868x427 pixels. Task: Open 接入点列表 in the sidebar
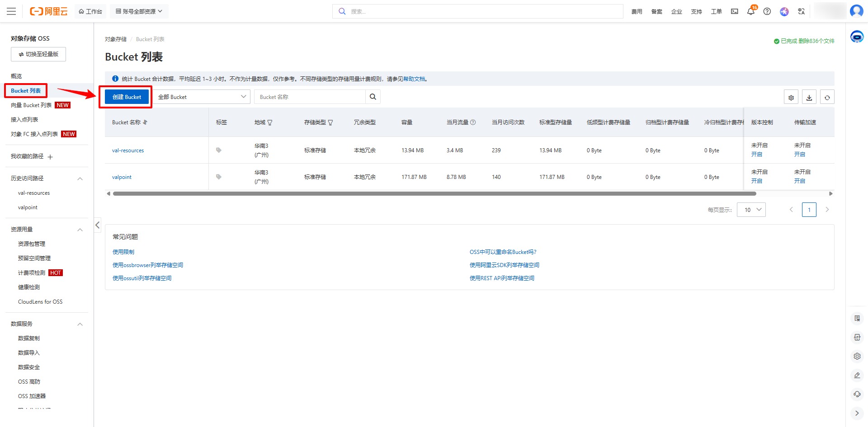coord(24,120)
